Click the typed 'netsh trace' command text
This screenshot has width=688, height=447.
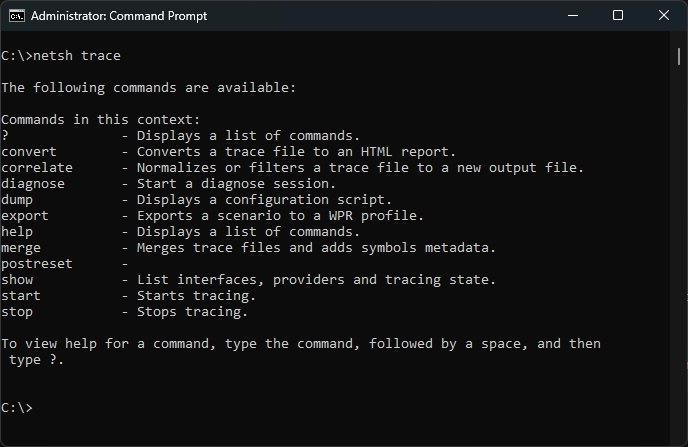[x=77, y=56]
